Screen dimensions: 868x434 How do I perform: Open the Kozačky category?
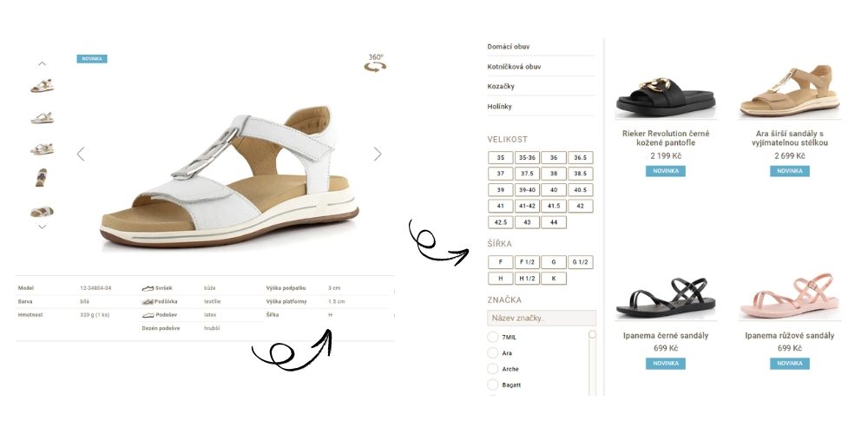click(501, 86)
